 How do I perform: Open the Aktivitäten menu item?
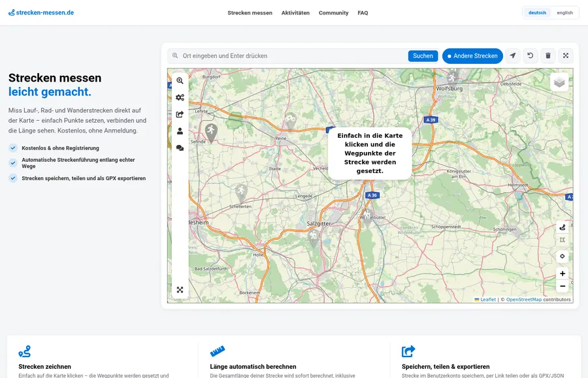295,13
